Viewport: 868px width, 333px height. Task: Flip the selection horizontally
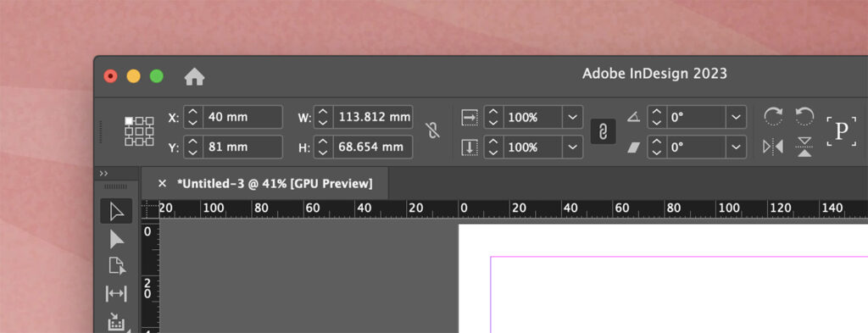pos(773,147)
